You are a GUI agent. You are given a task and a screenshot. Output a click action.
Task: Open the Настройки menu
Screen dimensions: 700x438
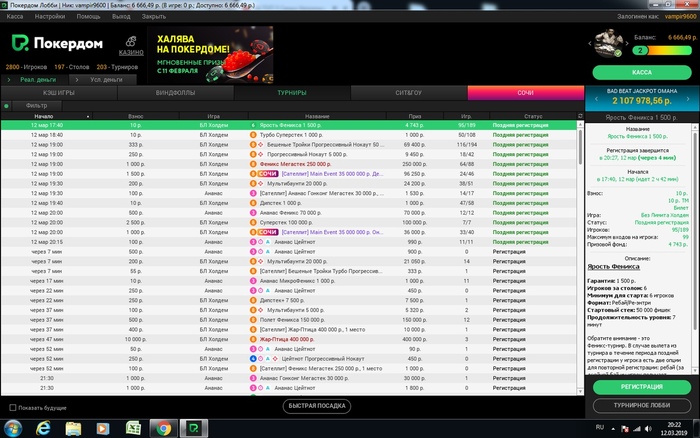click(50, 17)
